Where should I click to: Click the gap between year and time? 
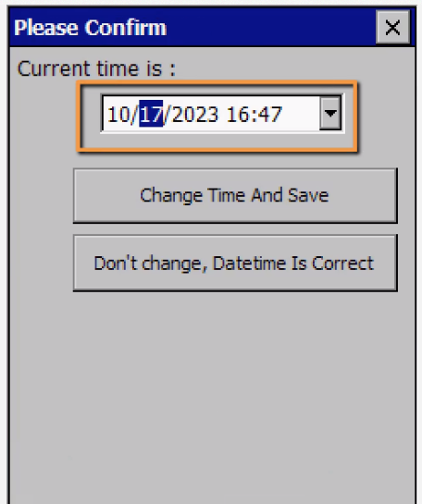pos(223,115)
